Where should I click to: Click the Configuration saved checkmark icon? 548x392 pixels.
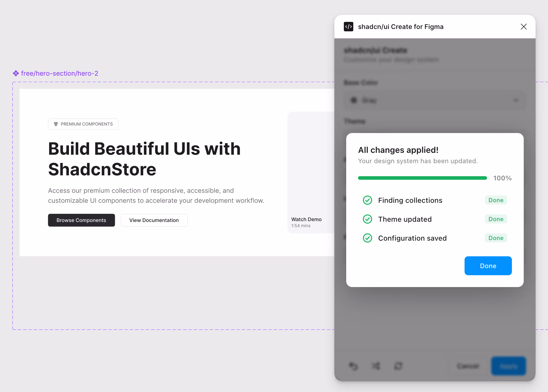[x=368, y=238]
